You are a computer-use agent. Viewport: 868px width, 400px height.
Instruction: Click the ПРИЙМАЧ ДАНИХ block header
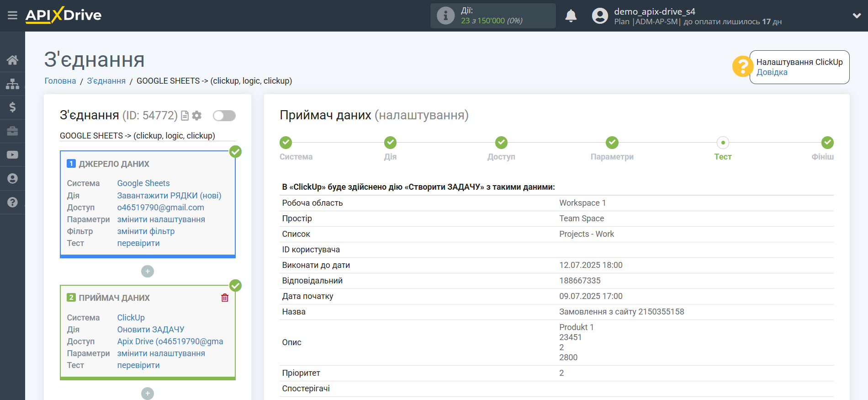click(114, 298)
